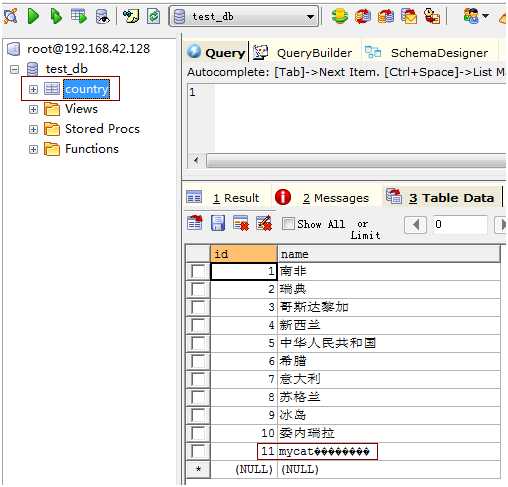
Task: Click query editor horizontal scrollbar left arrow
Action: [x=197, y=161]
